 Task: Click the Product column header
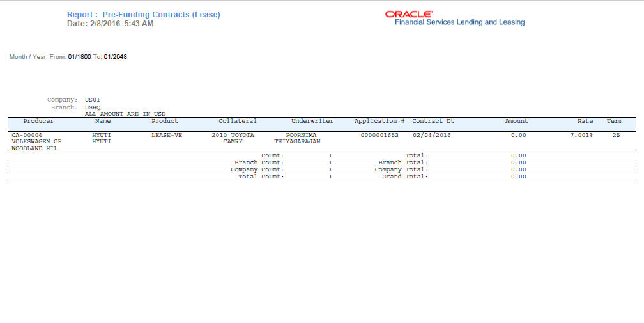[165, 121]
